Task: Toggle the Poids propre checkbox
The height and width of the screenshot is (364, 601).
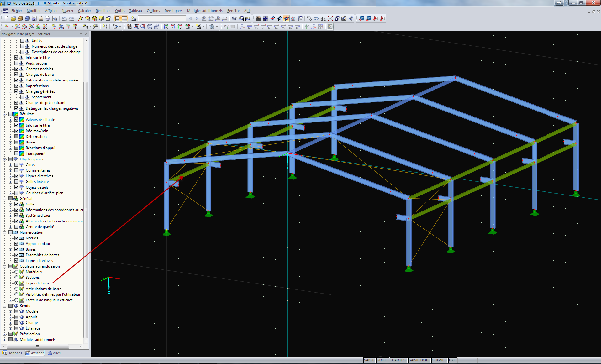Action: click(17, 63)
